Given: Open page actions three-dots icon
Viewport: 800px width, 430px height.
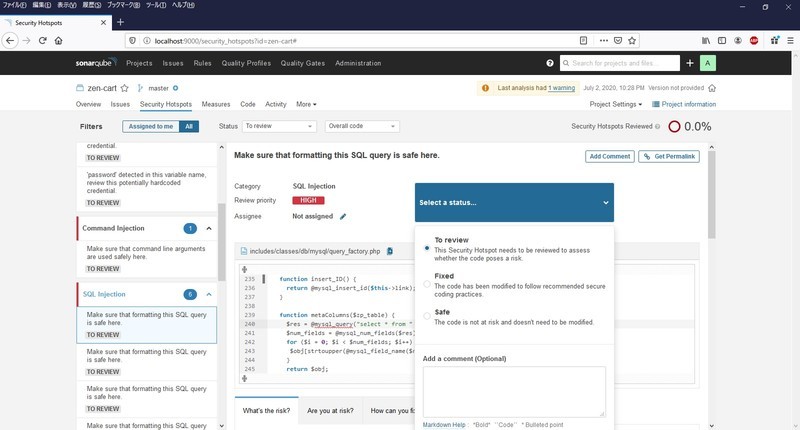Looking at the screenshot, I should click(x=604, y=41).
